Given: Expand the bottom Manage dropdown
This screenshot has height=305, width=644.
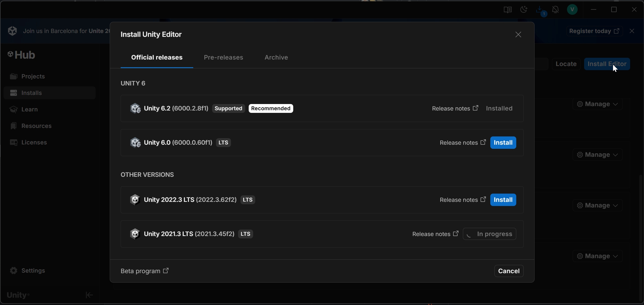Looking at the screenshot, I should coord(597,256).
